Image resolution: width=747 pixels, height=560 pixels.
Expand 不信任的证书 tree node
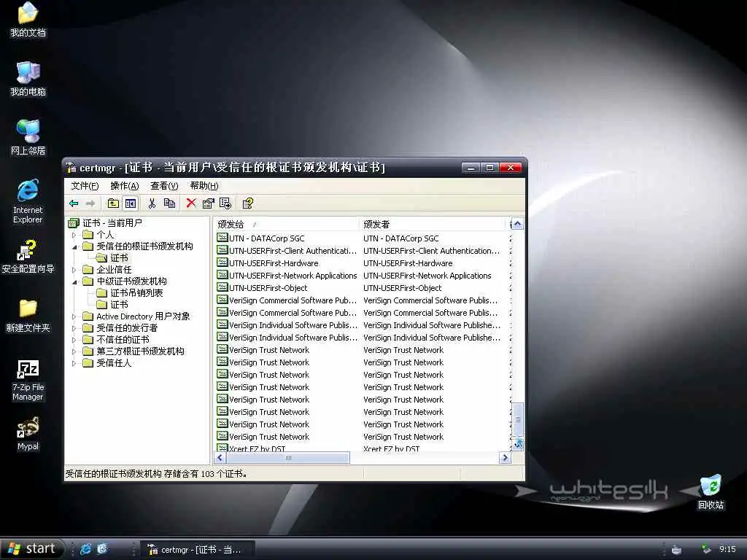pos(74,340)
